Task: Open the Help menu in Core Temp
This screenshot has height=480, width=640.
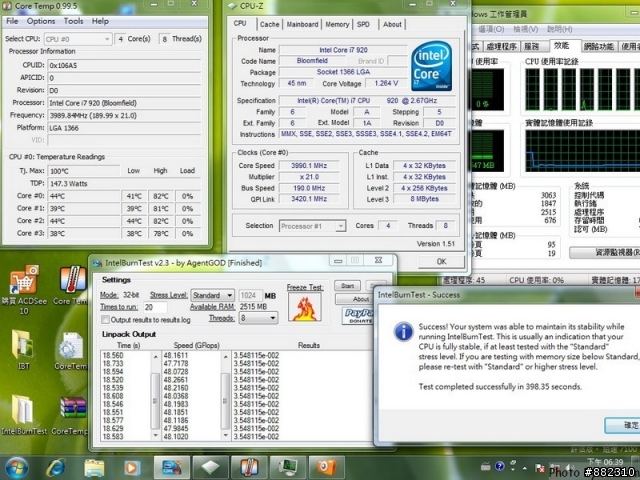Action: pos(100,21)
